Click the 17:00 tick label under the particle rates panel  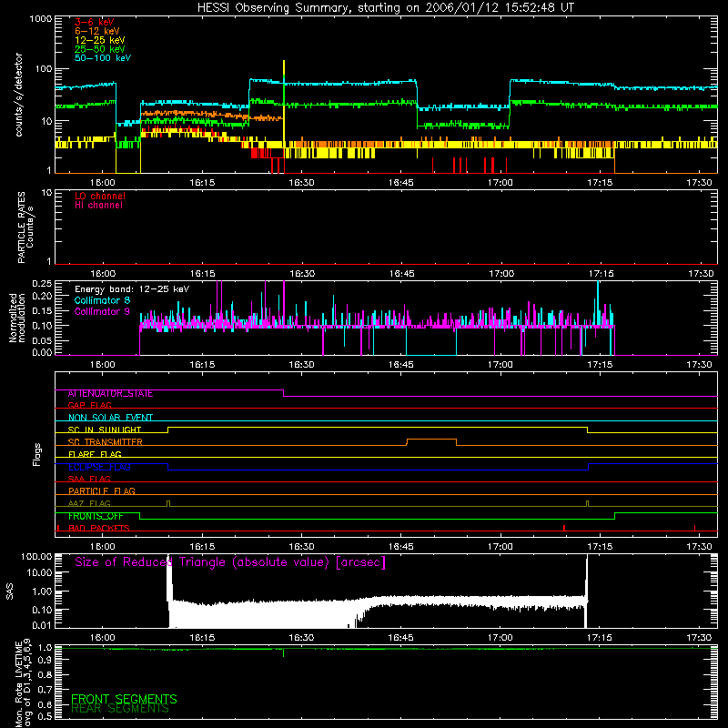[501, 274]
